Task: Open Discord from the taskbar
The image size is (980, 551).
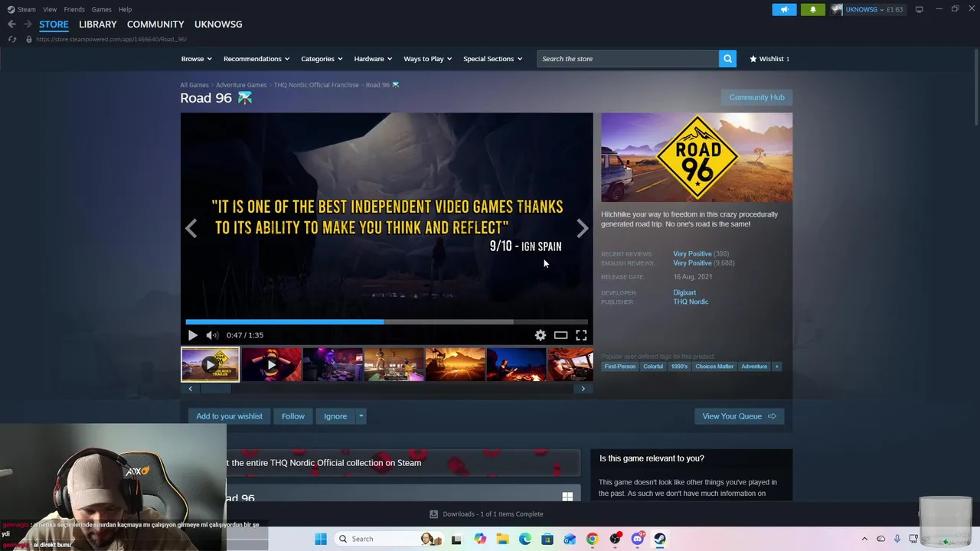Action: 637,539
